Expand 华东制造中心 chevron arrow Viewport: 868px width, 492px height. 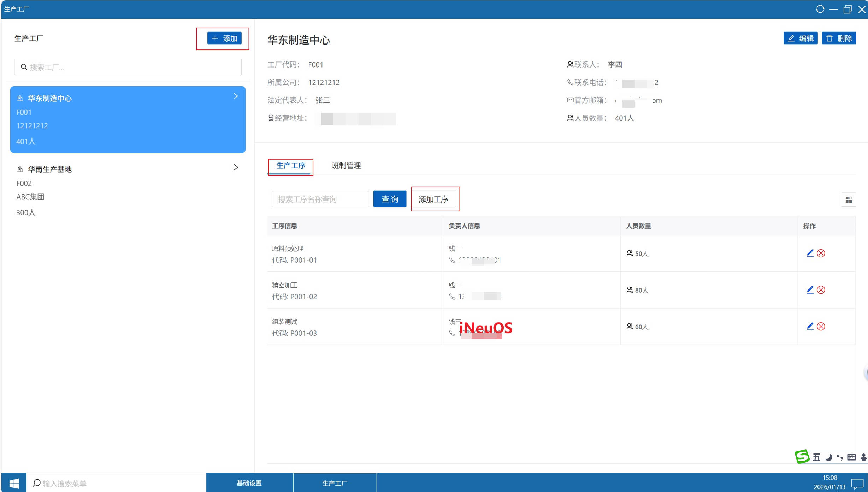236,96
